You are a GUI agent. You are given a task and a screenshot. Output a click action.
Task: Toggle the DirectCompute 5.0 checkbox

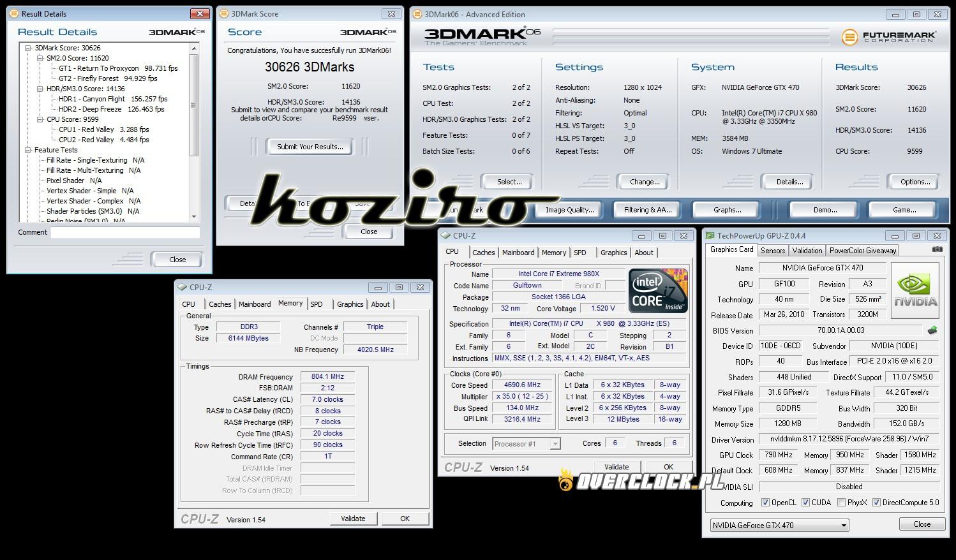pos(876,503)
